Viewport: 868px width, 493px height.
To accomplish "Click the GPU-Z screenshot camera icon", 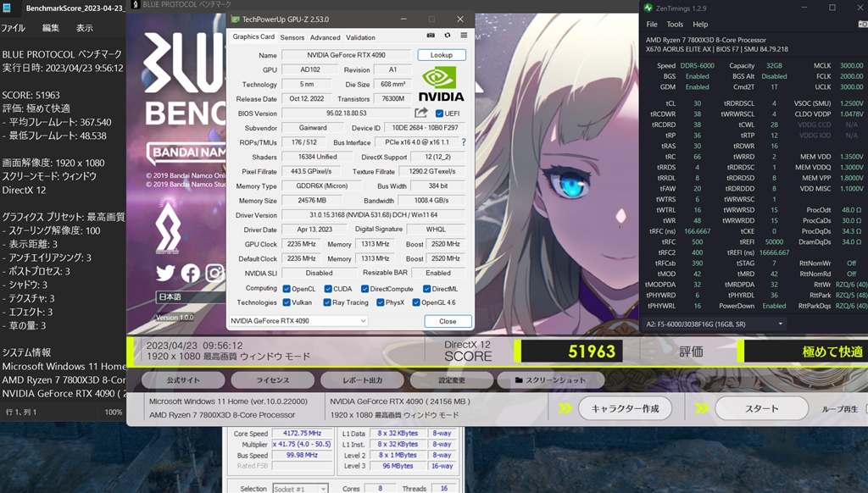I will [431, 36].
